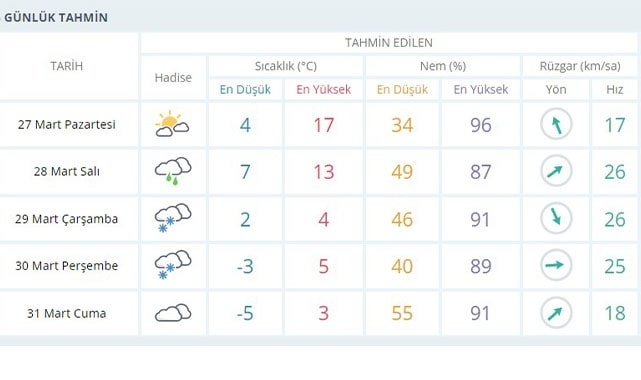The height and width of the screenshot is (380, 641).
Task: Click the cloudy icon for 31 Mart Cuma
Action: coord(173,313)
